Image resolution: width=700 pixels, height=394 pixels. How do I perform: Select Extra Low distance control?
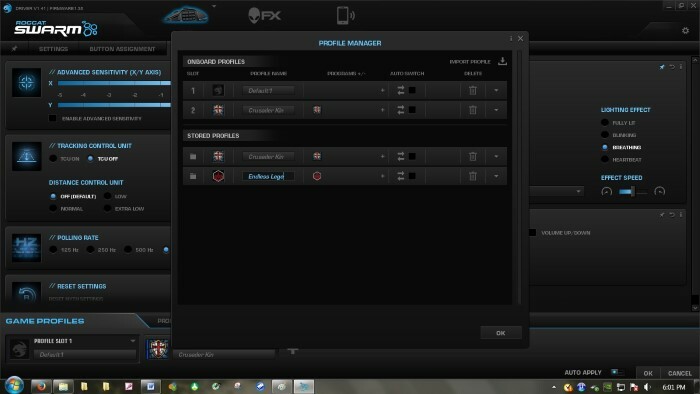[x=107, y=208]
